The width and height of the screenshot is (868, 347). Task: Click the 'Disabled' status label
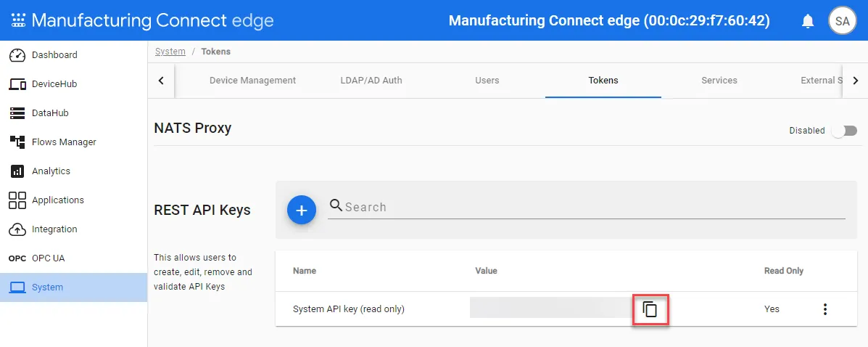point(807,131)
